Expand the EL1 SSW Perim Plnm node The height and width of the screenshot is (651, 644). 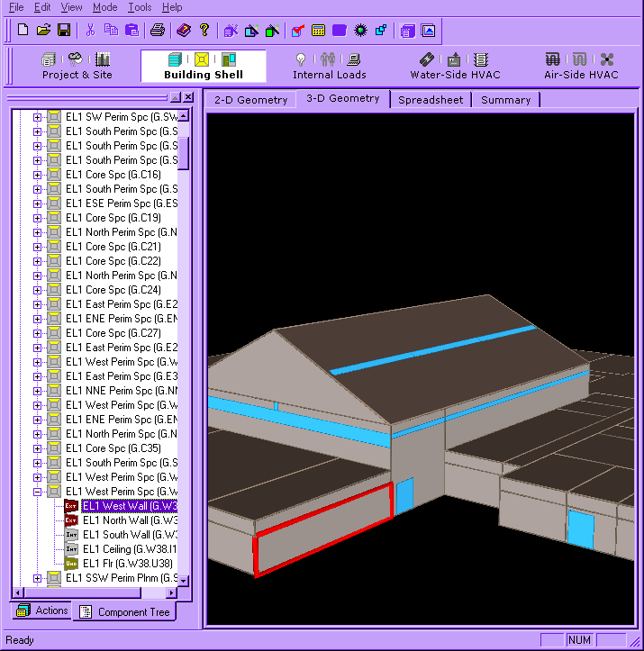pyautogui.click(x=37, y=578)
